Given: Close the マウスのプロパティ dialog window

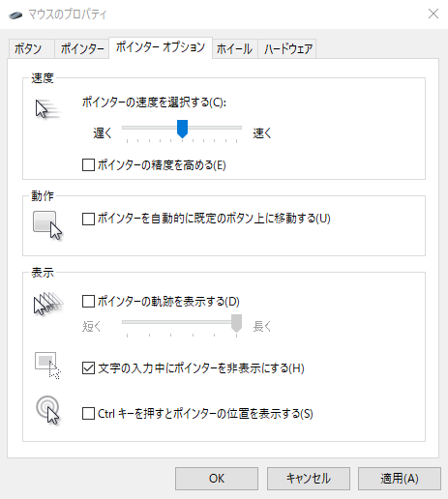Looking at the screenshot, I should pyautogui.click(x=433, y=14).
